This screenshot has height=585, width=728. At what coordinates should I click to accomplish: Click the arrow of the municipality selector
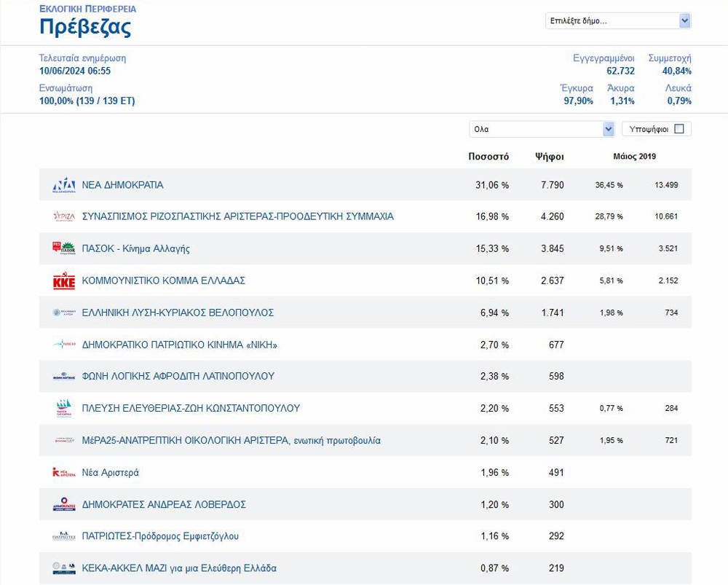click(x=684, y=21)
